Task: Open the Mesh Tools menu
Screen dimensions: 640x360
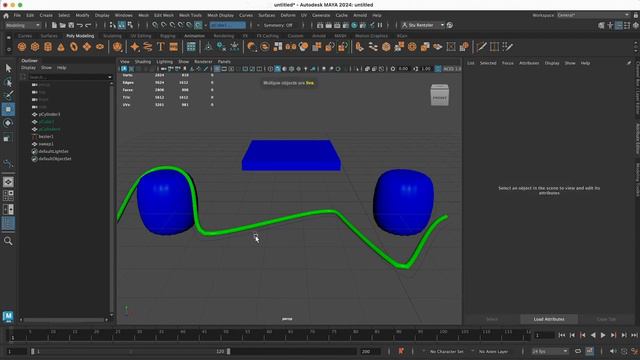Action: [x=190, y=15]
